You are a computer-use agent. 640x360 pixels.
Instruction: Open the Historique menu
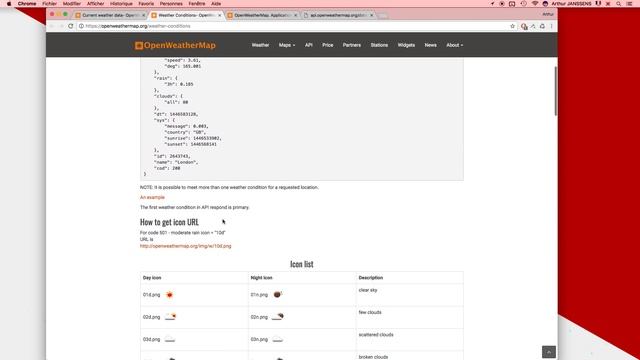(x=121, y=4)
